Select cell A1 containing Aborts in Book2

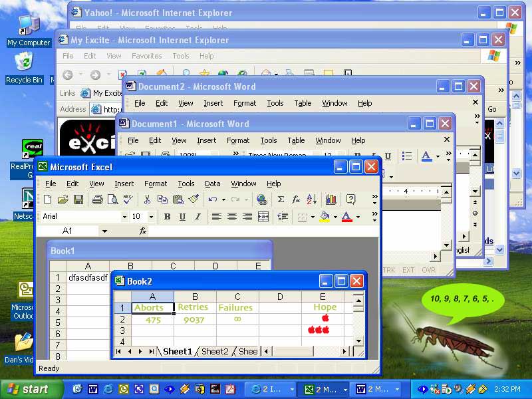pos(152,308)
